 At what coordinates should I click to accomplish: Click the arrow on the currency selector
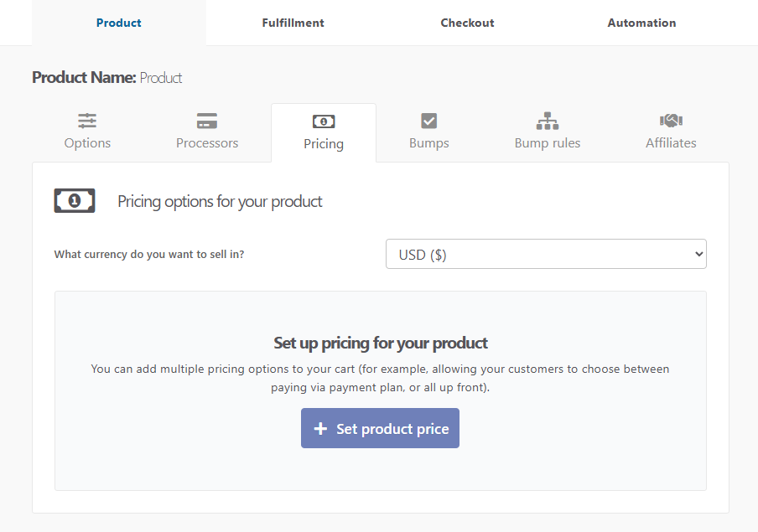[x=698, y=255]
